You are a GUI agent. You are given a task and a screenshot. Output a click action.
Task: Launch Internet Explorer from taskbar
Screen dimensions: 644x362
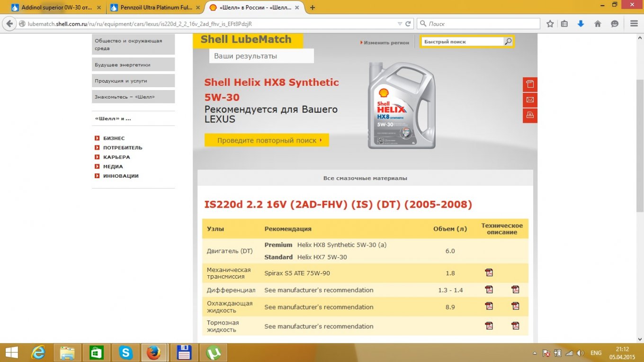[x=38, y=353]
